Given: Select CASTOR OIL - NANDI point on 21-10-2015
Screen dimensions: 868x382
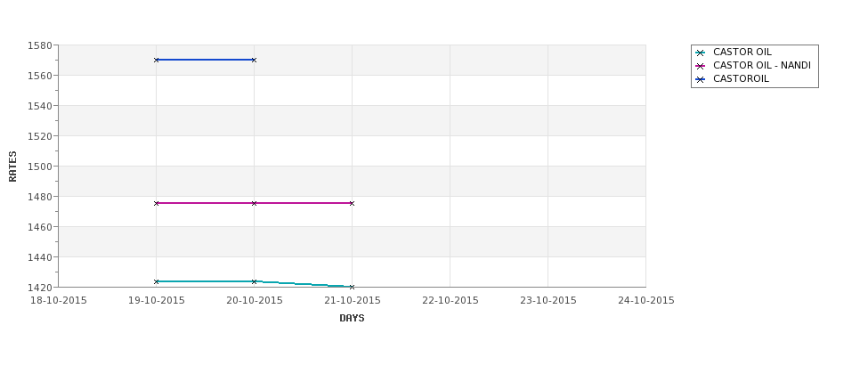Looking at the screenshot, I should pyautogui.click(x=352, y=203).
